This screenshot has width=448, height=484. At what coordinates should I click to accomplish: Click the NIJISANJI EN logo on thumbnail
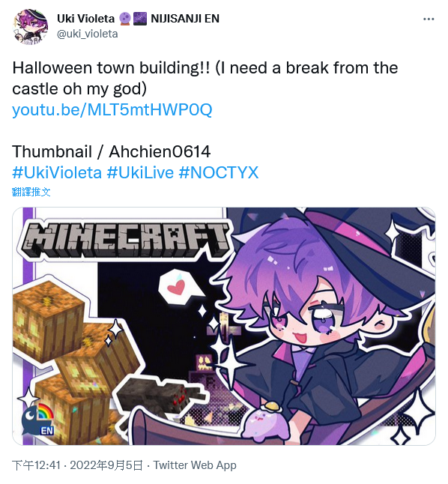(x=38, y=419)
